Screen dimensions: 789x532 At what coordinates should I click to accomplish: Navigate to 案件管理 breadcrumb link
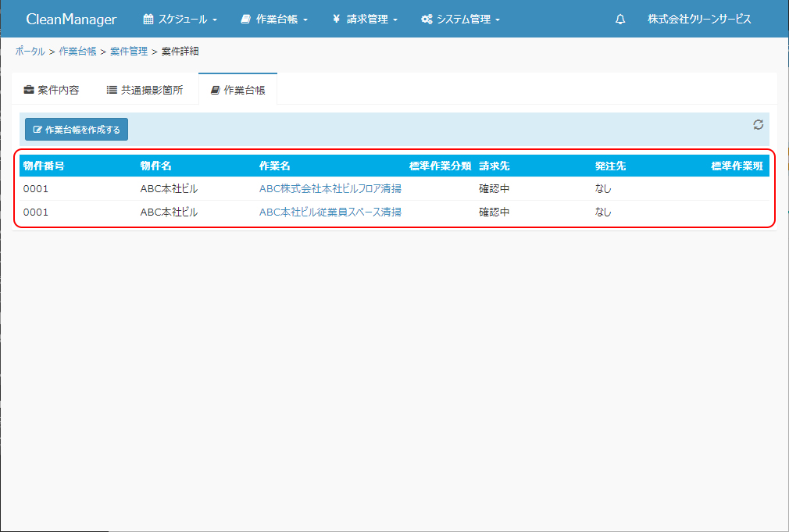129,51
